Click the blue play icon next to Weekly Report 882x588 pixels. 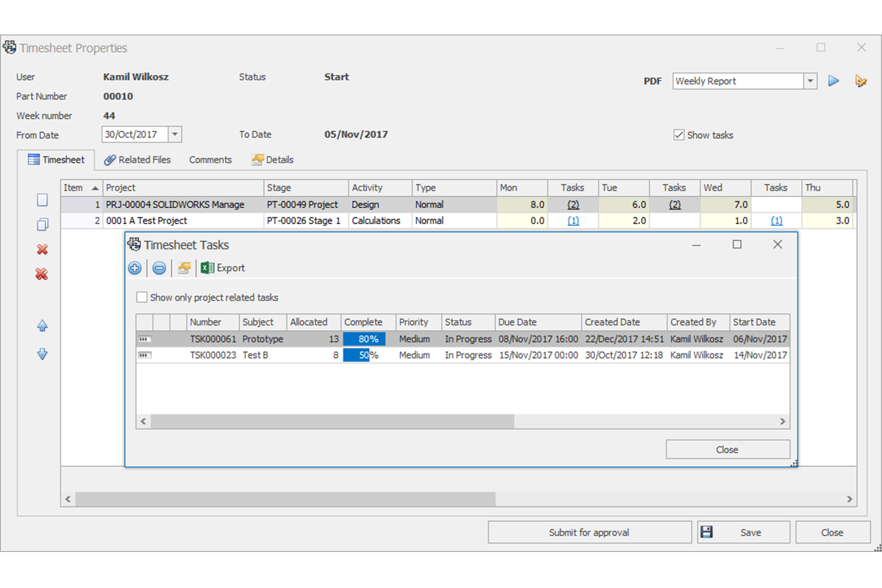tap(833, 81)
